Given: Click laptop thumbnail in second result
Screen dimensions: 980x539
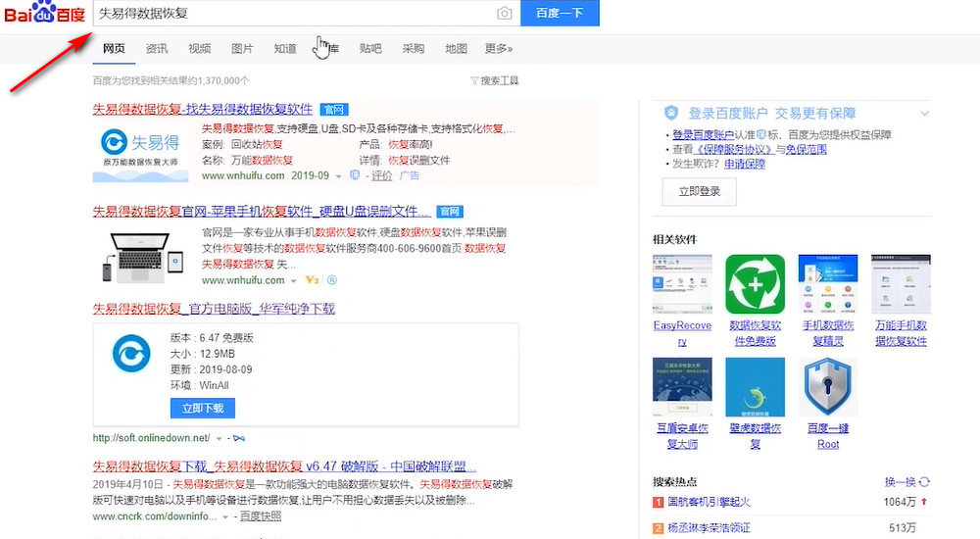Looking at the screenshot, I should click(x=143, y=257).
